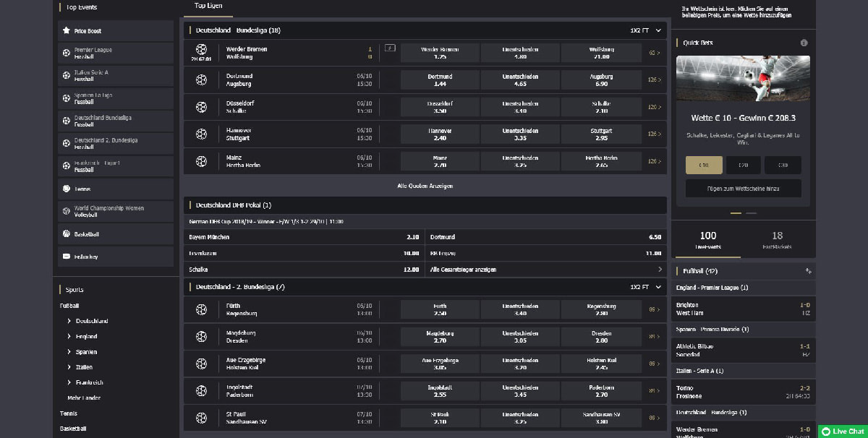Open World Championship Women Volleyball entry
868x438 pixels.
coord(116,211)
